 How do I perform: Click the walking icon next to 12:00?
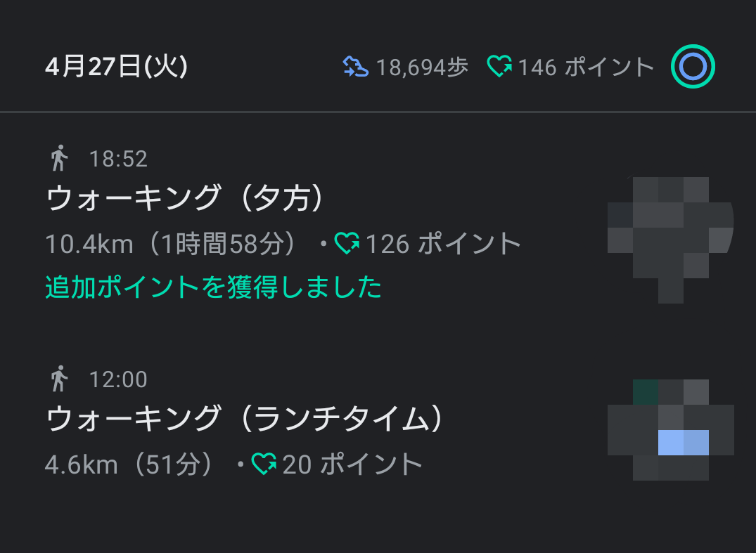click(60, 378)
